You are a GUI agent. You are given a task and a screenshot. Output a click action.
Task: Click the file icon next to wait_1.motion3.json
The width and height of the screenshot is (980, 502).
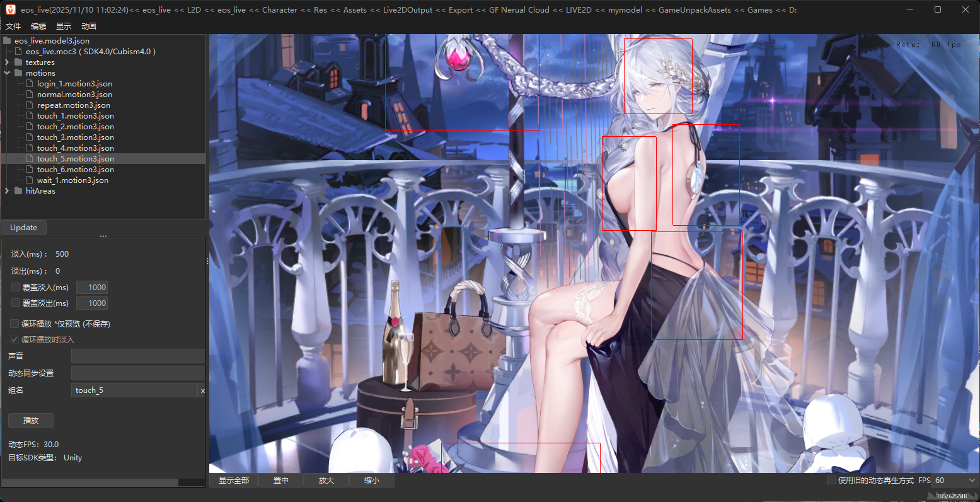[x=30, y=180]
